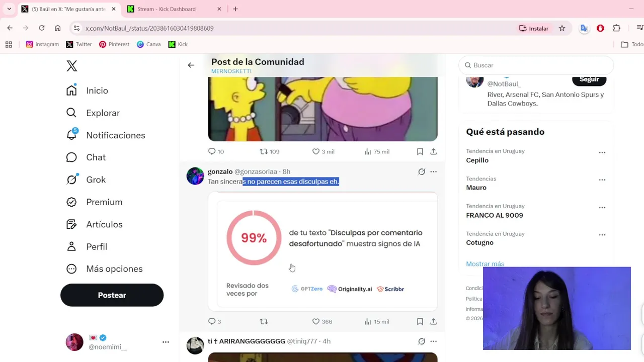
Task: Click the Buscar search field
Action: pos(536,65)
